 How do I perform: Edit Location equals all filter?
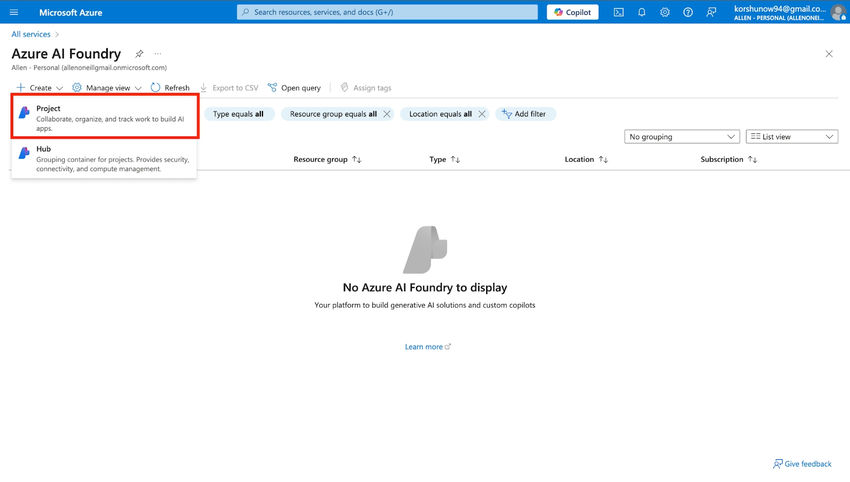click(440, 114)
